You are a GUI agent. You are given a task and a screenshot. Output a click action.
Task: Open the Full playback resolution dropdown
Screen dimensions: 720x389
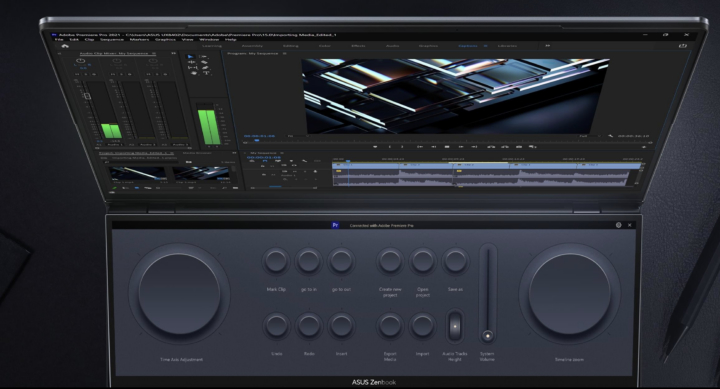(589, 136)
